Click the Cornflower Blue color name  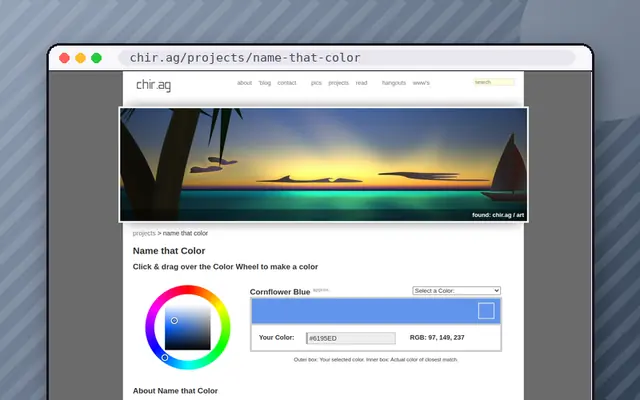(280, 292)
